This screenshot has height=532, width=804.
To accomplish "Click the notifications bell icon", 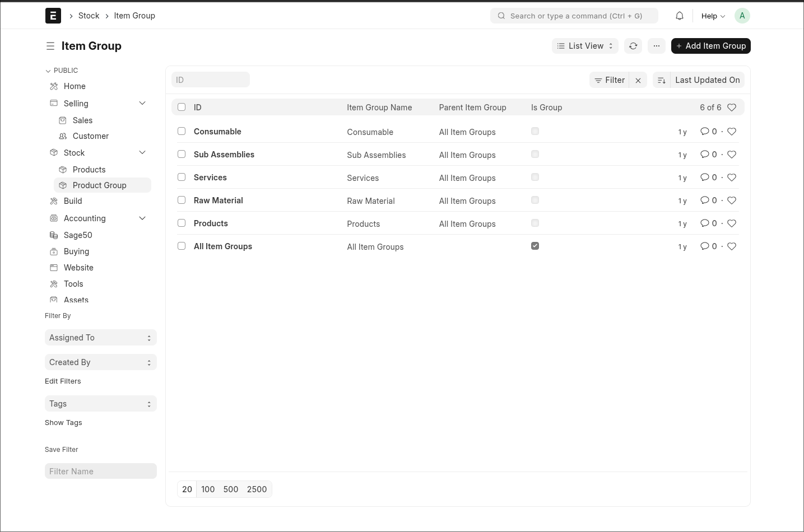I will click(x=680, y=16).
